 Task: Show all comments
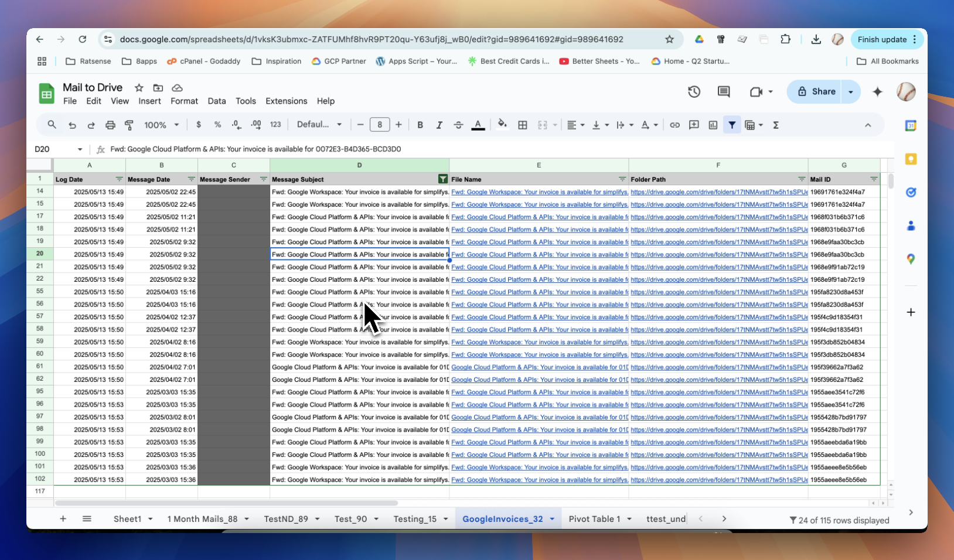(724, 91)
